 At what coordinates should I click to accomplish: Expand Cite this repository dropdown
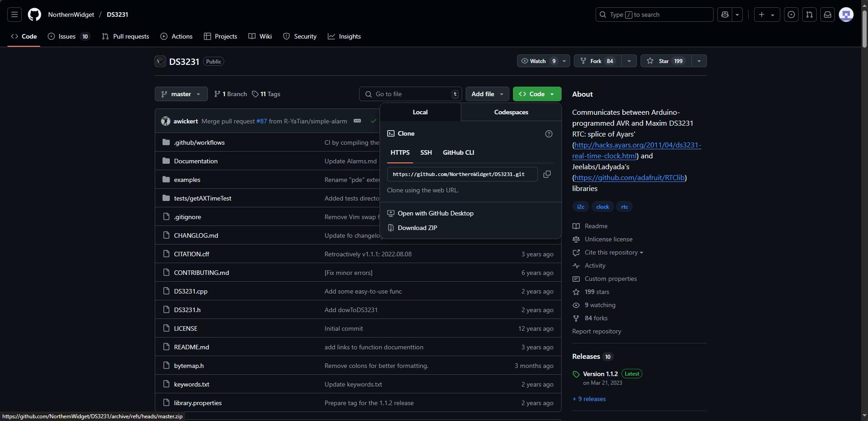pos(614,252)
